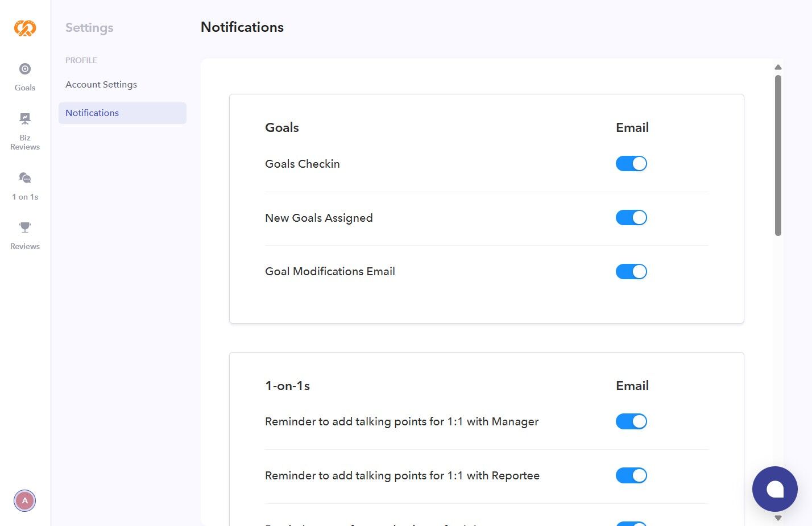
Task: Click the Goals label in left navigation
Action: point(25,88)
